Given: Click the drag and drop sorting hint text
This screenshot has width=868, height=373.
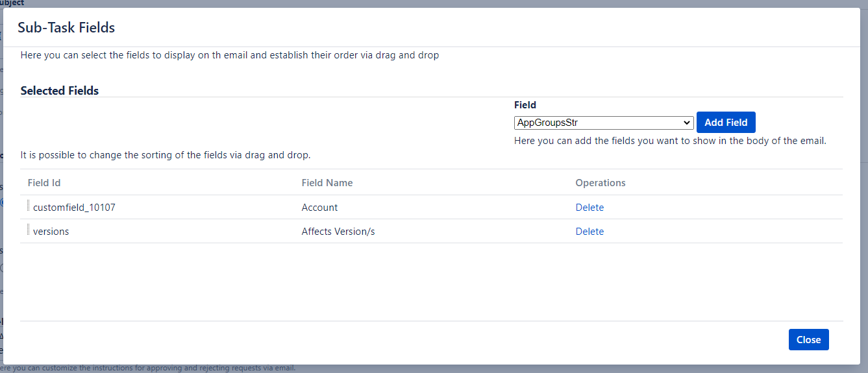Looking at the screenshot, I should tap(166, 155).
